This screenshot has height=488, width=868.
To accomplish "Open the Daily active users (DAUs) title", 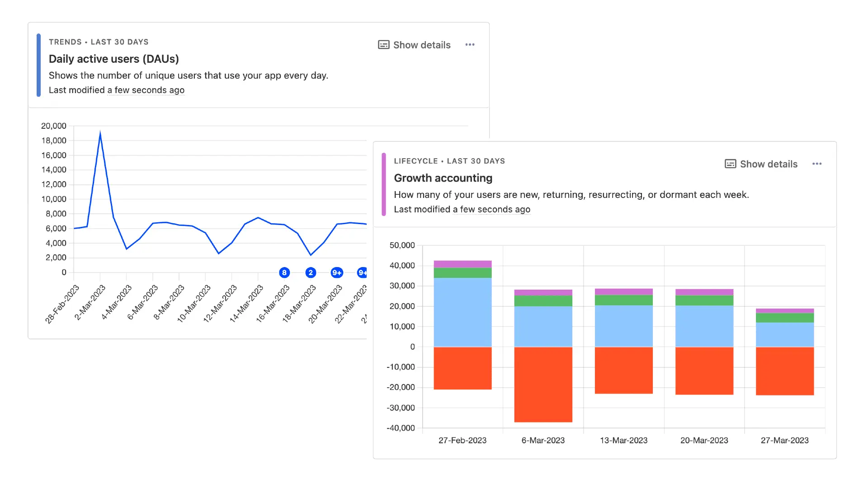I will point(114,59).
